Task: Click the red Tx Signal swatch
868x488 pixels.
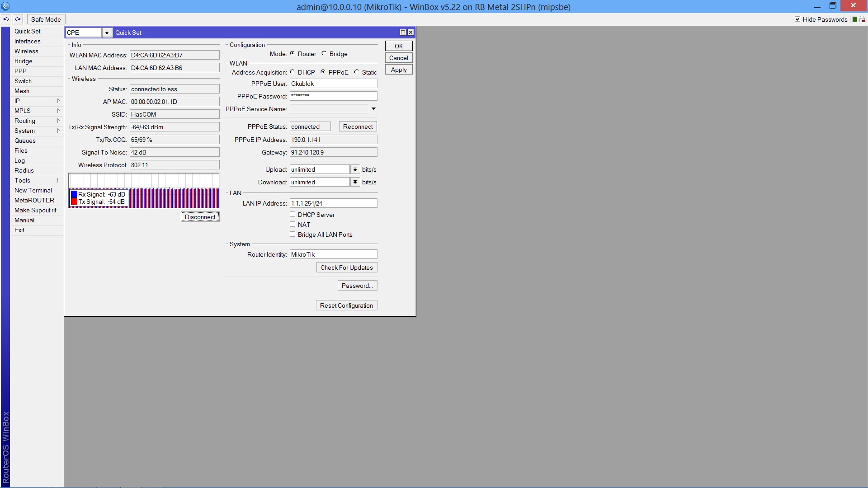Action: [74, 202]
